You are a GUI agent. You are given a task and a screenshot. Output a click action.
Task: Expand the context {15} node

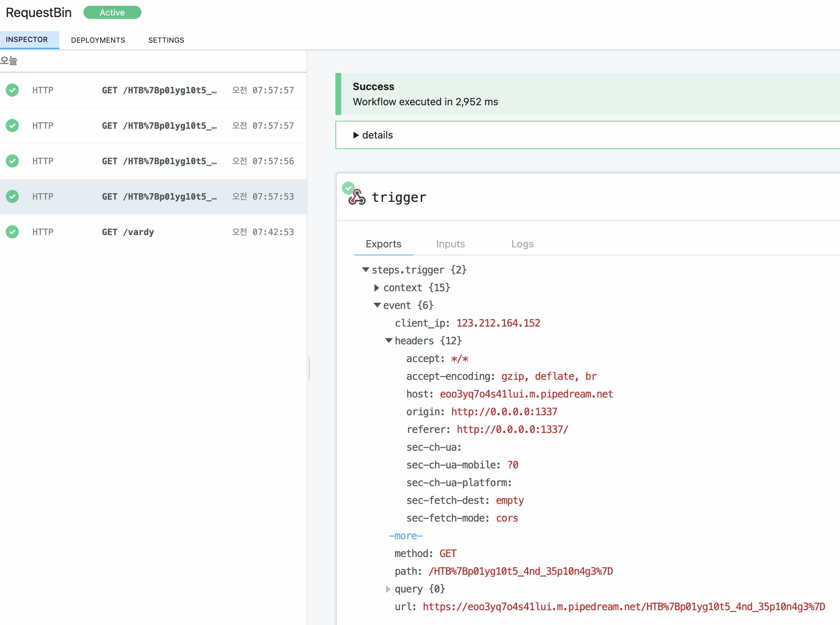(x=377, y=288)
